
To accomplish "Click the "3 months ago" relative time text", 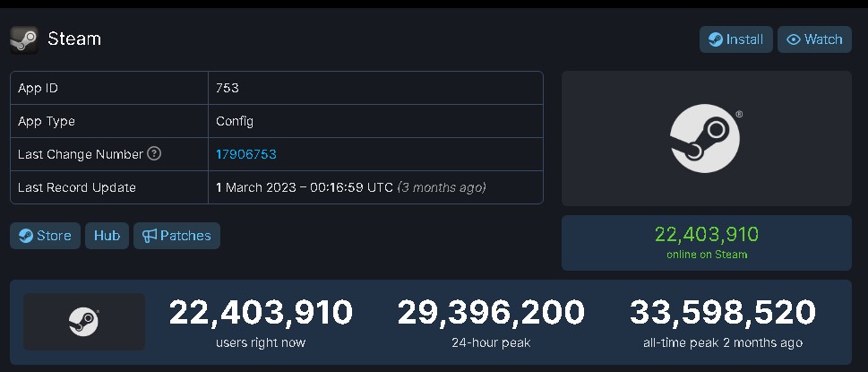I will [442, 187].
